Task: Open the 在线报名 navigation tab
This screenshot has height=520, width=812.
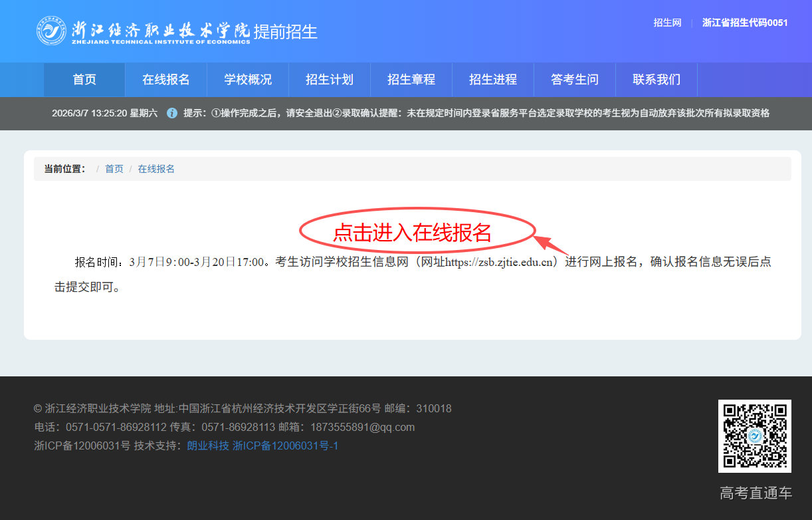Action: click(x=166, y=80)
